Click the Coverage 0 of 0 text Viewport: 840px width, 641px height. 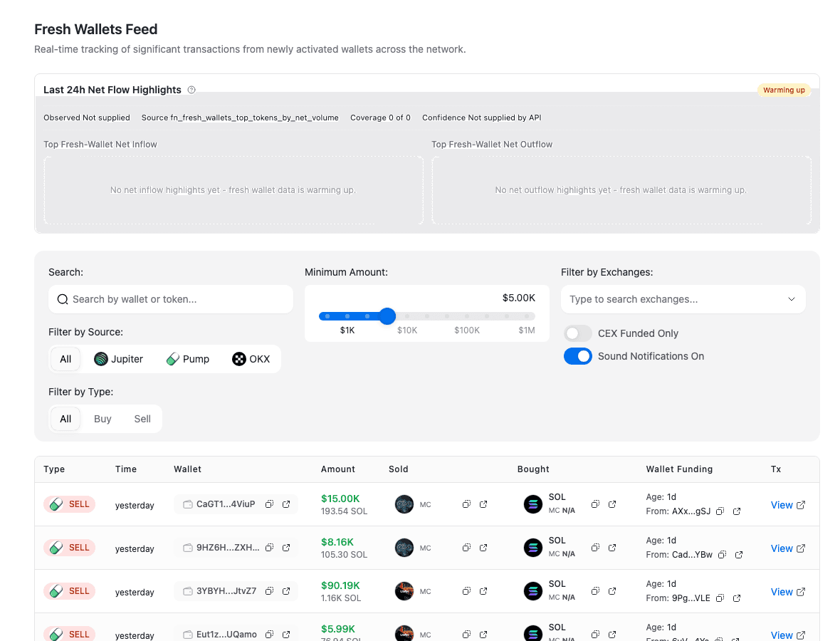[x=380, y=118]
